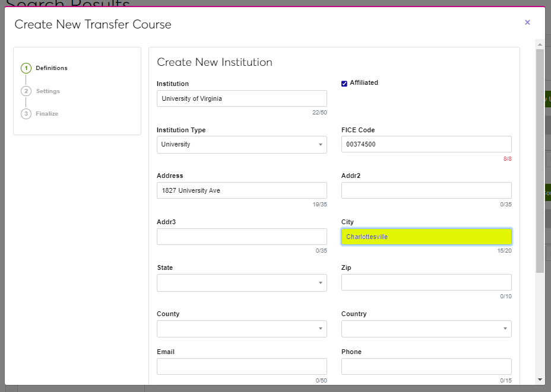Click the vertical scrollbar thumb
The image size is (551, 392).
pyautogui.click(x=540, y=161)
